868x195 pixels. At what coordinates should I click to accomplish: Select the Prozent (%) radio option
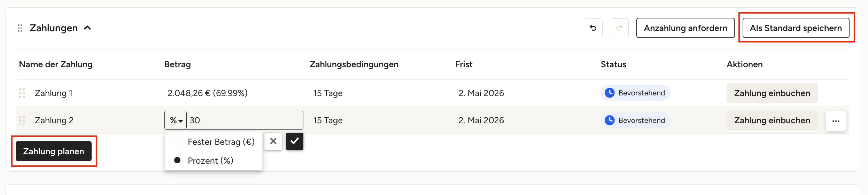coord(178,160)
